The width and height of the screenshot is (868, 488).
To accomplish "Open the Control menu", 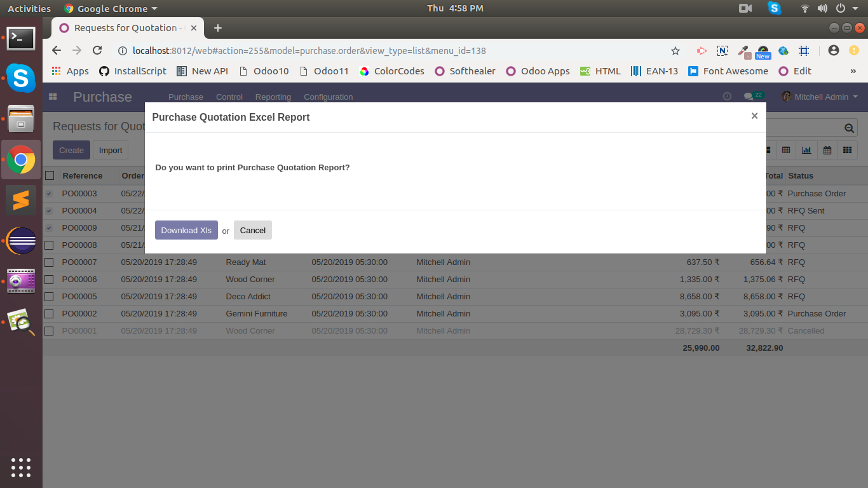I will click(229, 97).
